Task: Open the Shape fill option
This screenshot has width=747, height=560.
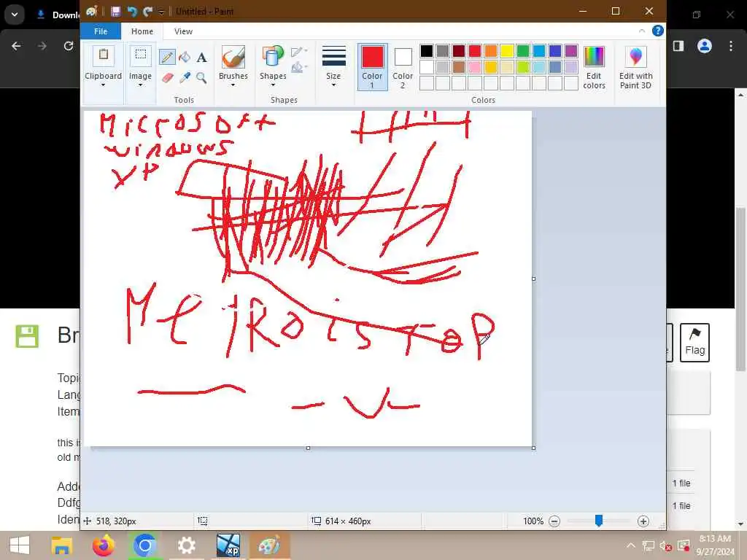Action: [298, 68]
